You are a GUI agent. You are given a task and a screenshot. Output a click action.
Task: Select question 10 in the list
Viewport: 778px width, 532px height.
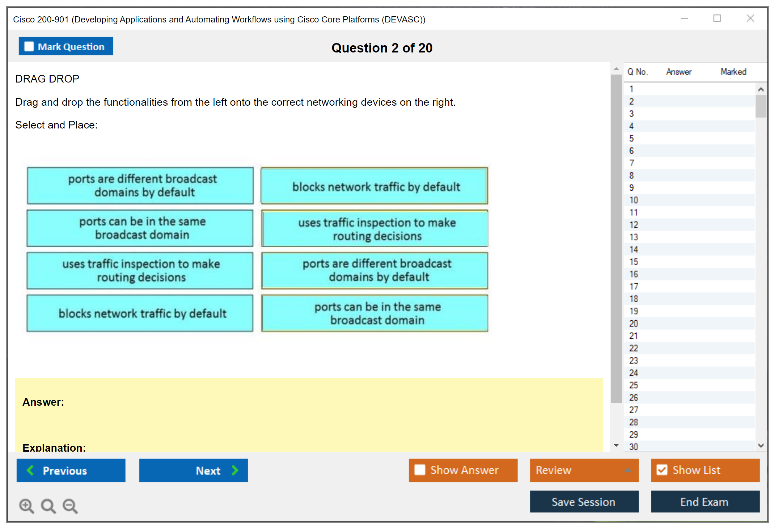[x=634, y=200]
